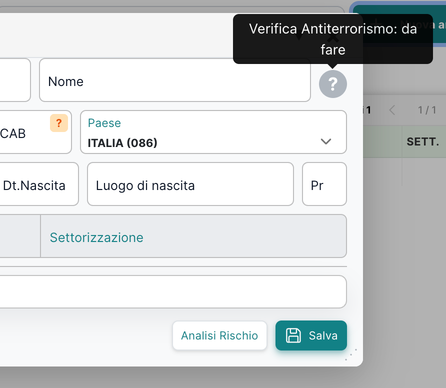The width and height of the screenshot is (446, 388).
Task: Click the Nome input field
Action: pos(175,80)
